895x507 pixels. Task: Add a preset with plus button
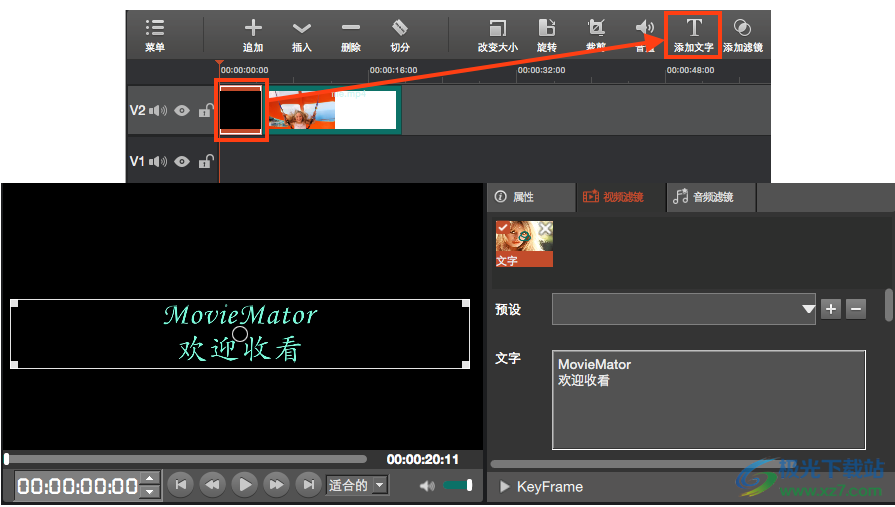click(x=831, y=309)
